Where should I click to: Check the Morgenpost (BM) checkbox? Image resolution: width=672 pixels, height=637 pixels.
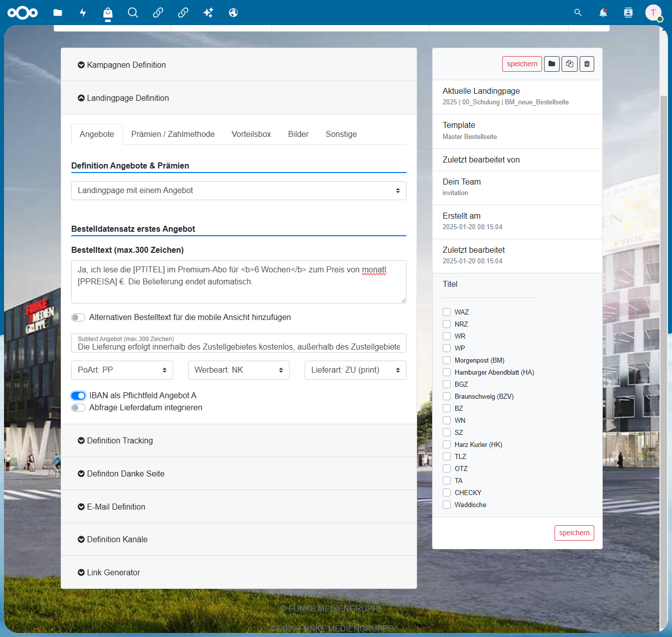tap(447, 360)
